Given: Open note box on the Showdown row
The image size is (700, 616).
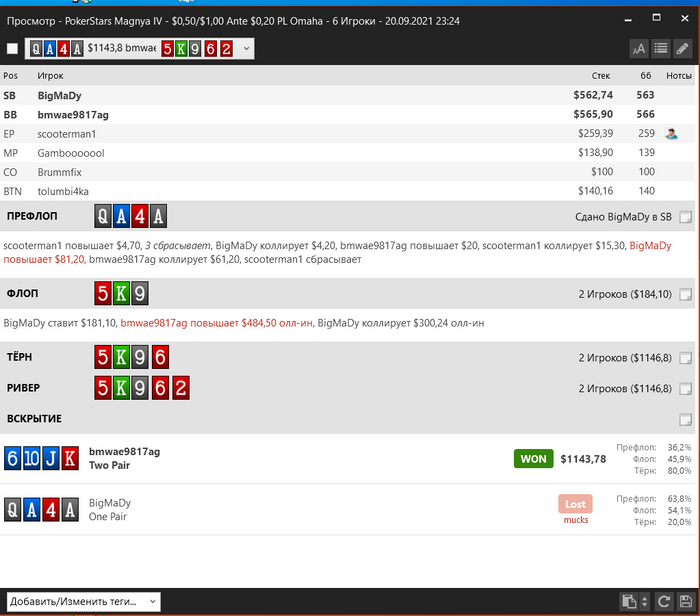Looking at the screenshot, I should (x=685, y=419).
